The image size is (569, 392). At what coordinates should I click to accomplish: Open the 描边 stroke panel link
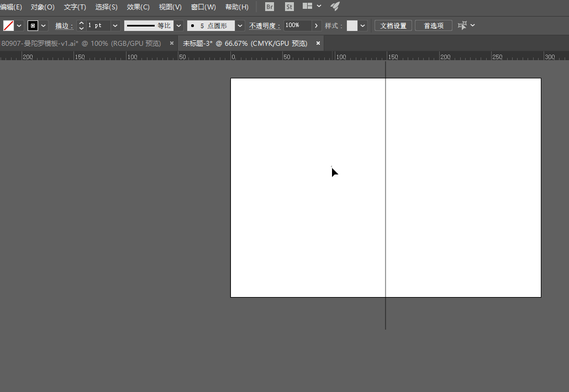pos(64,26)
